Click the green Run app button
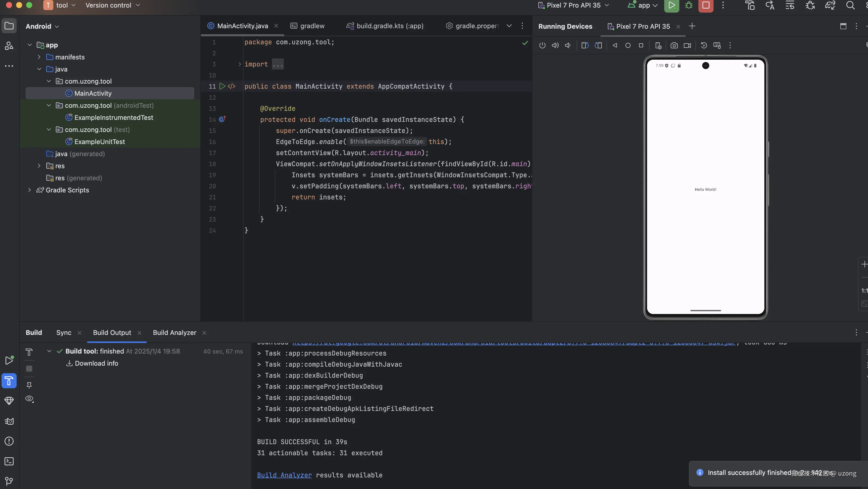Image resolution: width=868 pixels, height=489 pixels. [671, 6]
